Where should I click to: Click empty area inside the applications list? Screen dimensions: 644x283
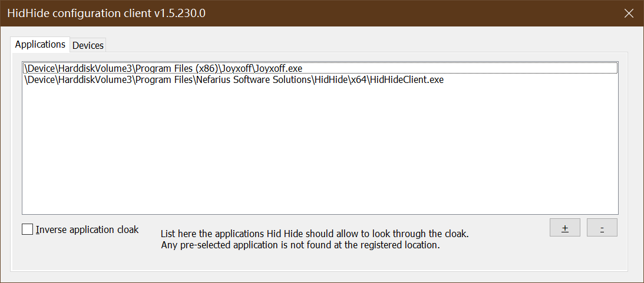click(x=318, y=153)
